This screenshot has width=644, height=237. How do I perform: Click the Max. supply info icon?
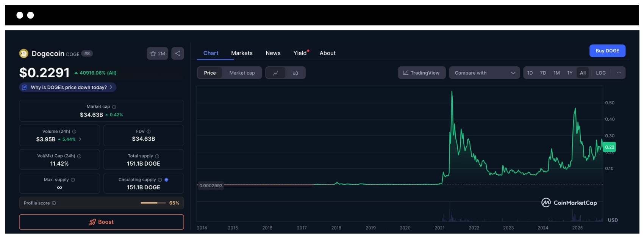pos(73,180)
